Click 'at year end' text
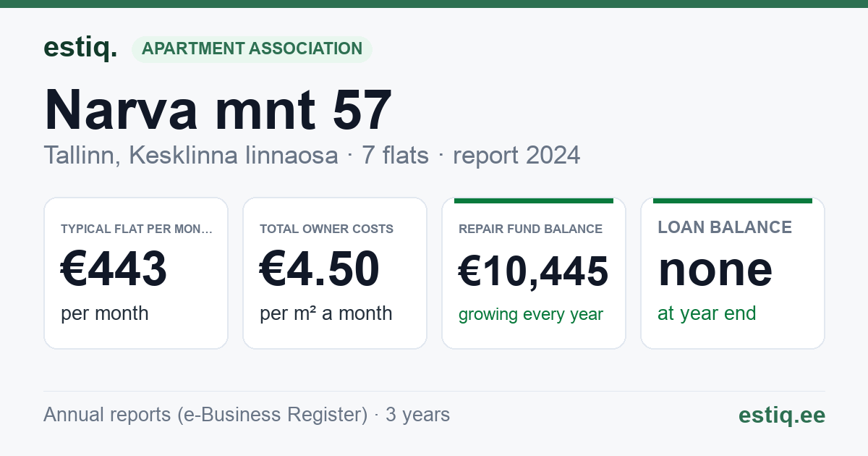 707,313
